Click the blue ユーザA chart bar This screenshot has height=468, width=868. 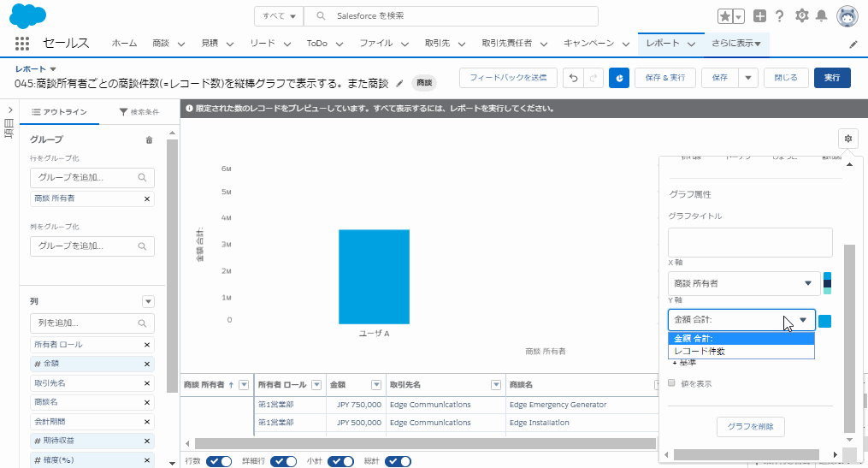point(375,277)
